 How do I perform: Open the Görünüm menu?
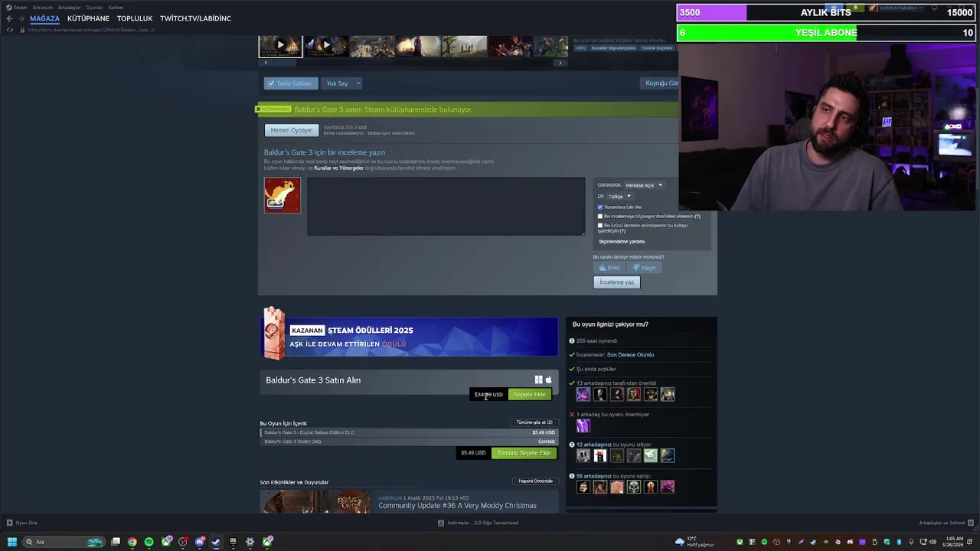point(42,7)
